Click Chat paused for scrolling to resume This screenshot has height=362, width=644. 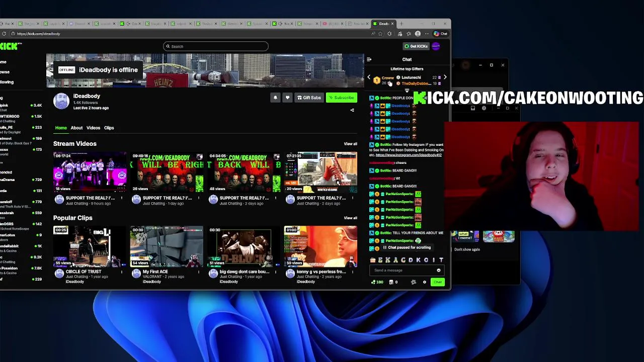407,247
